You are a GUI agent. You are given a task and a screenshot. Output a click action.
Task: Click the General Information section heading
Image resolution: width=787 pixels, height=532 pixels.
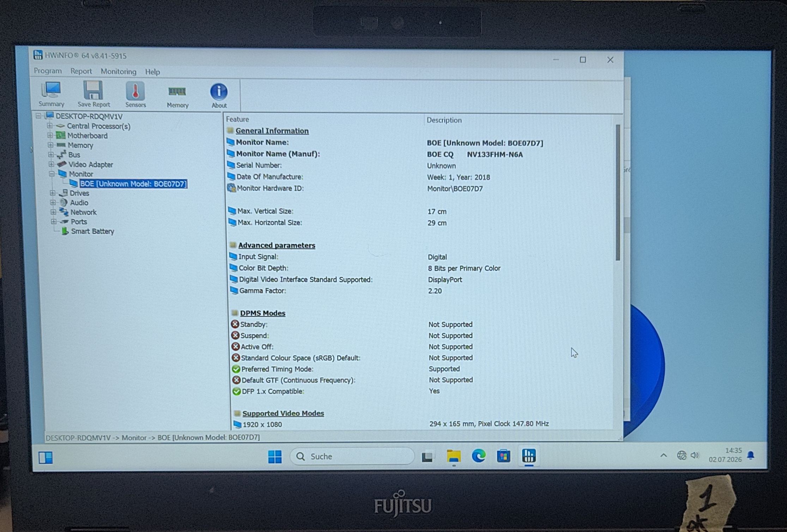272,131
